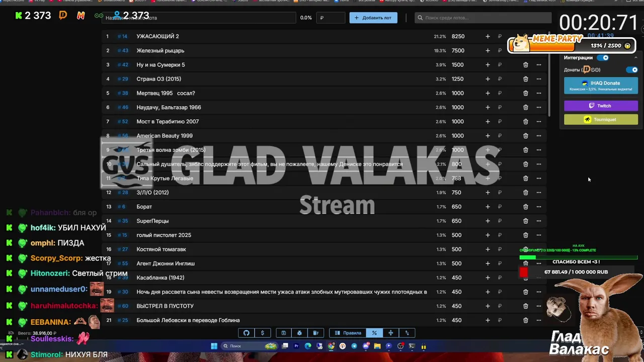
Task: Open more menu for SuperПерцы
Action: [539, 221]
